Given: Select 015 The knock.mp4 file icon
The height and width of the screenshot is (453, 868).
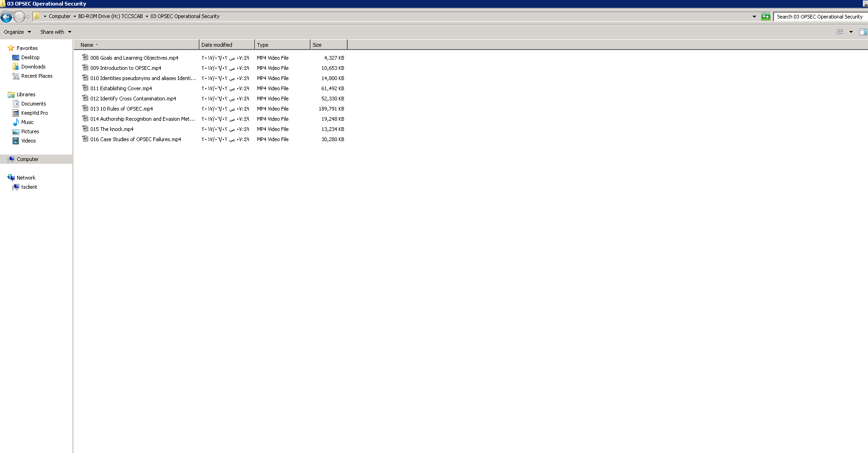Looking at the screenshot, I should pos(85,129).
